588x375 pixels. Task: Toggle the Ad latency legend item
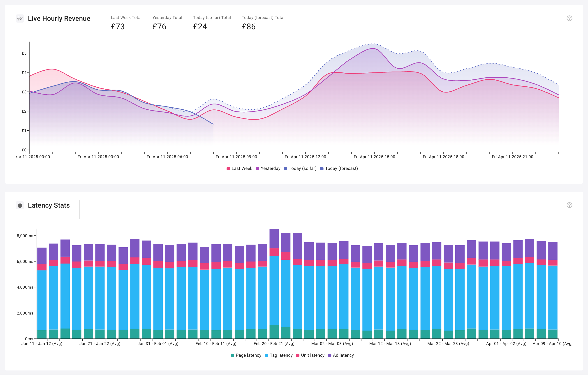(x=341, y=355)
